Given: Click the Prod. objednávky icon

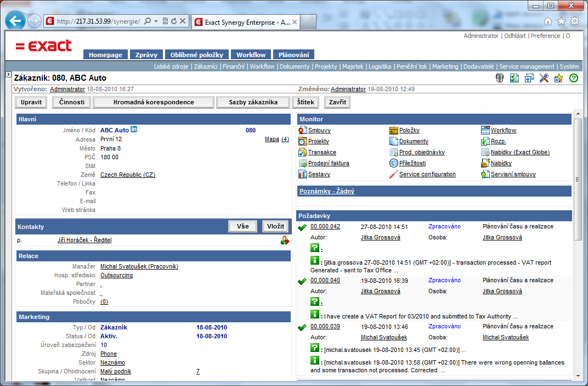Looking at the screenshot, I should click(393, 152).
